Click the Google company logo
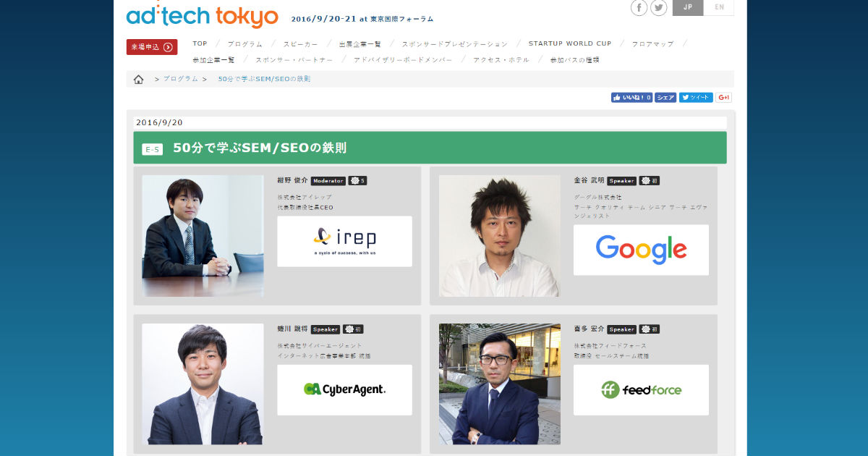 tap(641, 250)
